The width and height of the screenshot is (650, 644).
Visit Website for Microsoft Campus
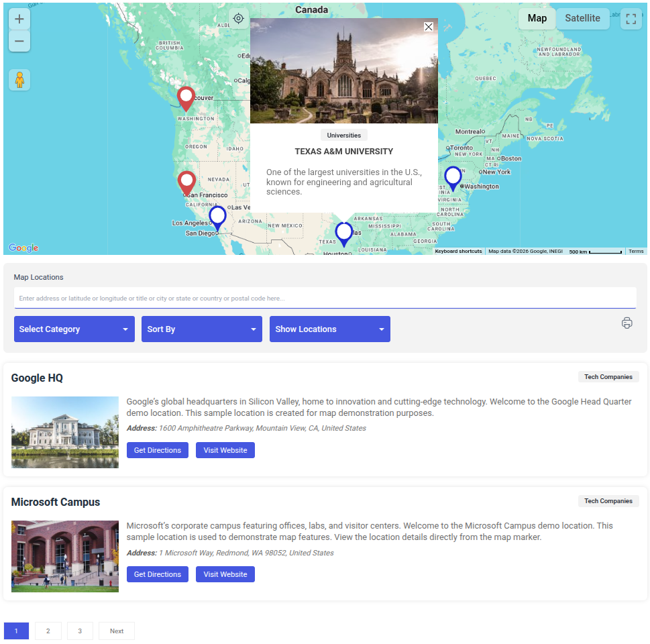coord(225,574)
